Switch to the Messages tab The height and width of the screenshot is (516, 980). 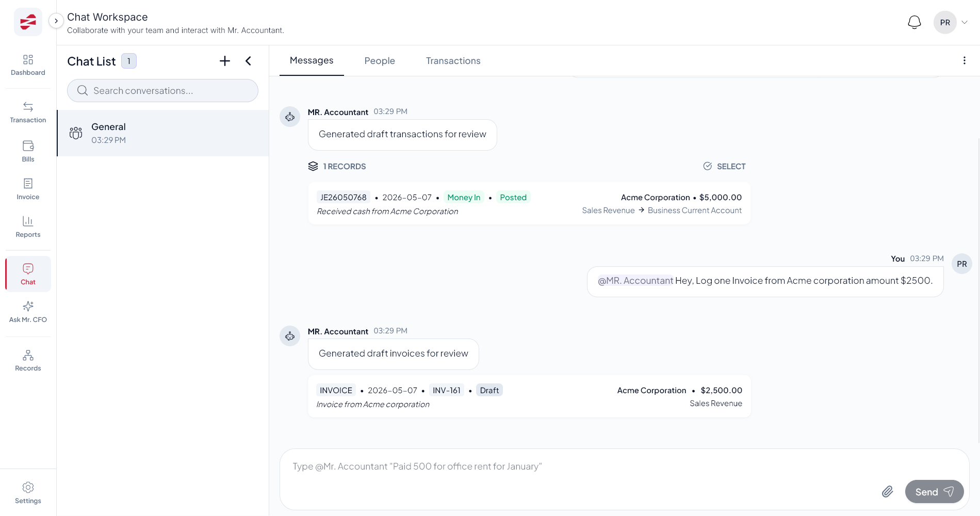coord(312,60)
